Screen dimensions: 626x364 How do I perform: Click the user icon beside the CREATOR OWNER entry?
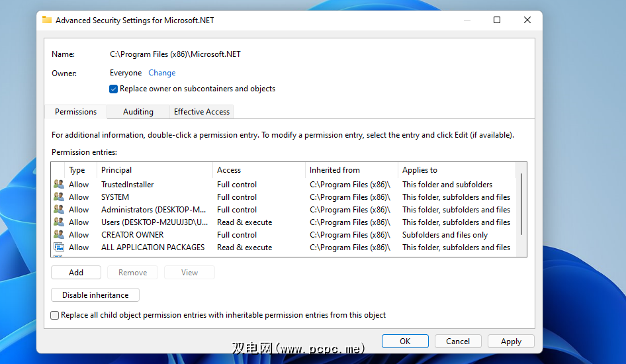click(59, 235)
